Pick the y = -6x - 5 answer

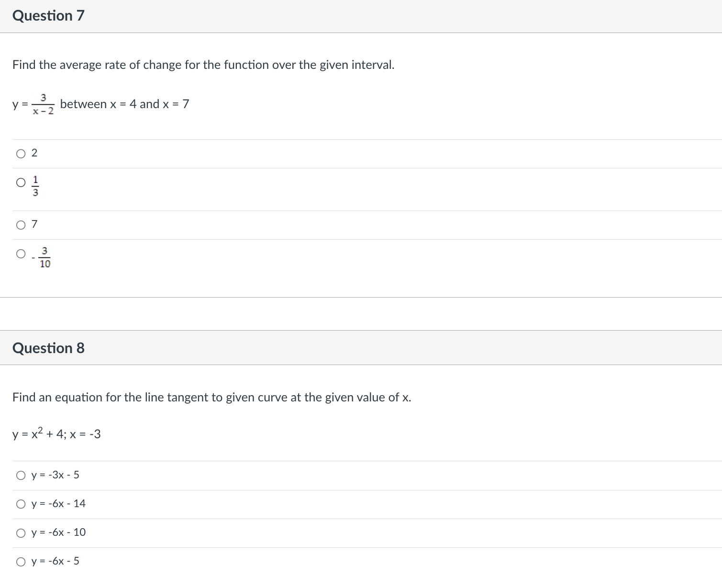21,561
